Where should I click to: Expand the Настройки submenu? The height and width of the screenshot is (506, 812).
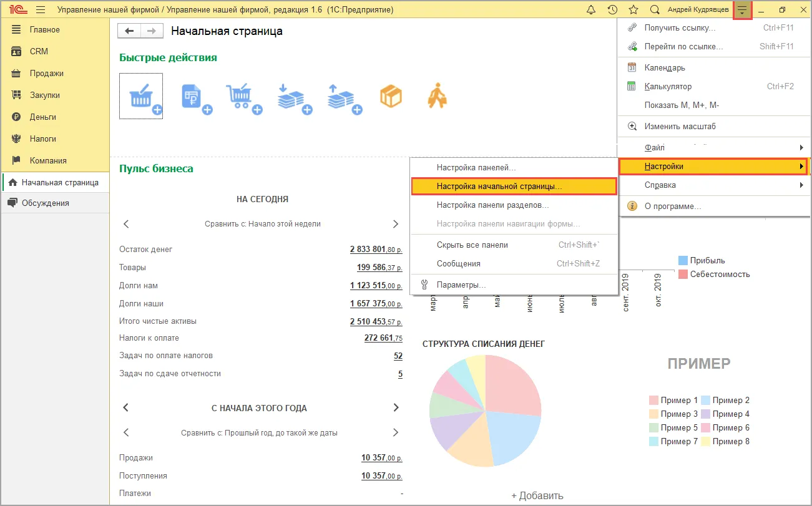713,167
